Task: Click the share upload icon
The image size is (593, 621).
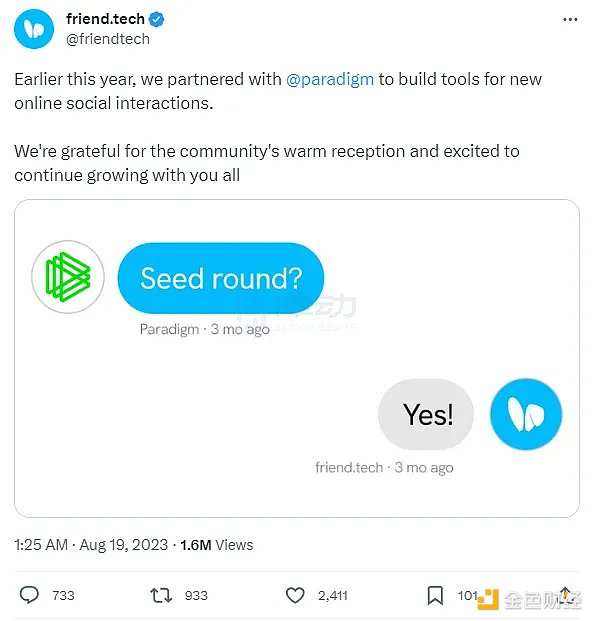Action: tap(565, 595)
